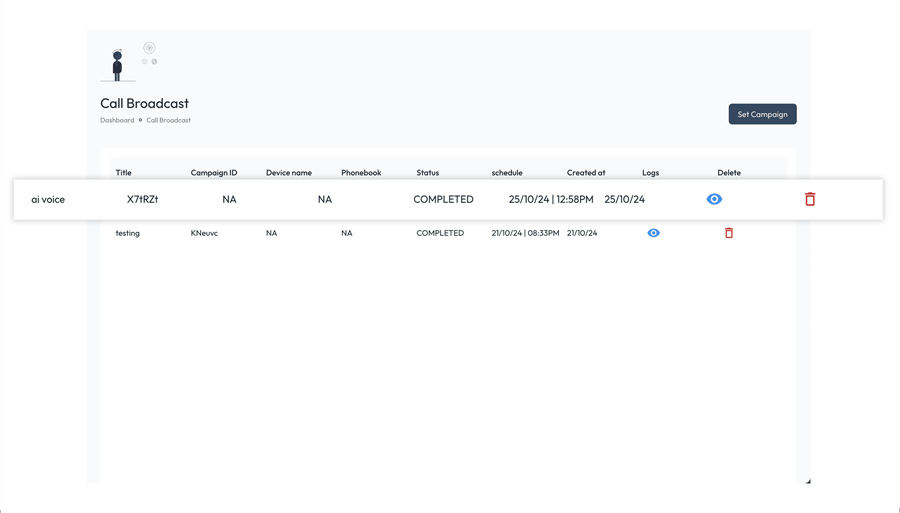Click the Created at column header

click(586, 173)
